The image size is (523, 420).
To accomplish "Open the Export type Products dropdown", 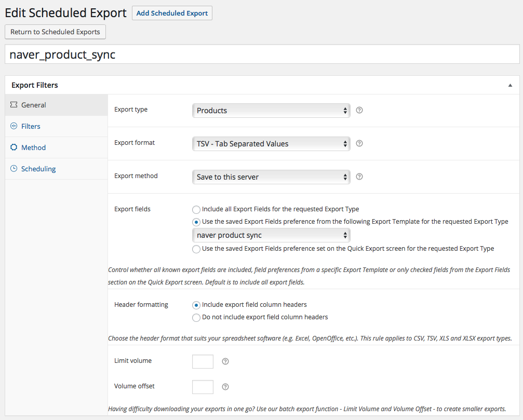I will point(271,111).
